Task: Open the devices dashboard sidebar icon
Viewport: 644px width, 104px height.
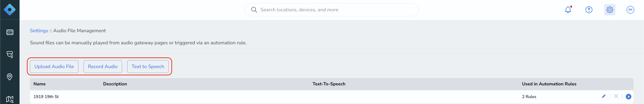Action: tap(10, 32)
